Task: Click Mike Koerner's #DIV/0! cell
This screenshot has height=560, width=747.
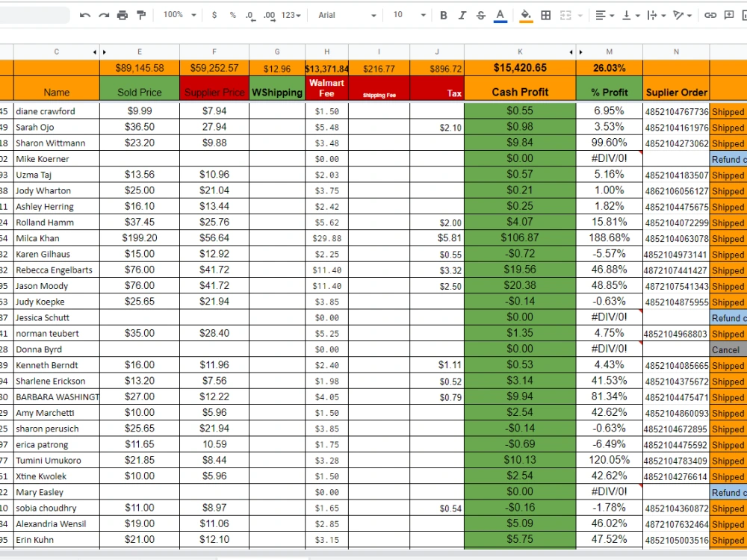Action: point(610,159)
